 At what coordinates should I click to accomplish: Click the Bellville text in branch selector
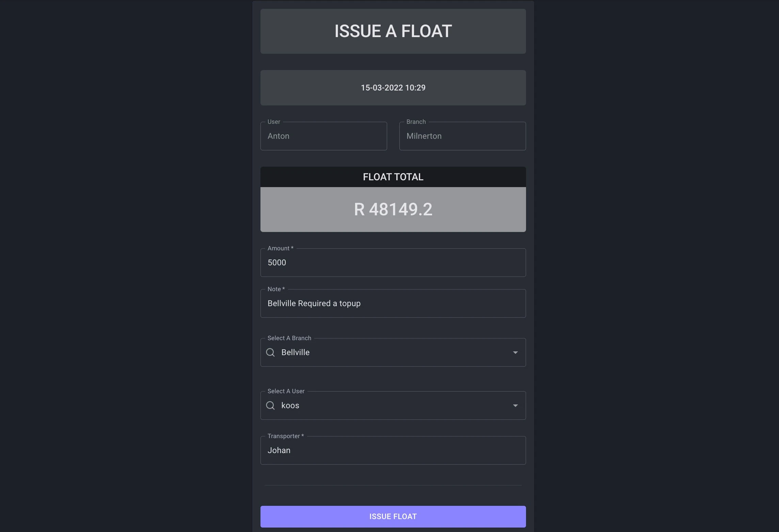point(296,352)
